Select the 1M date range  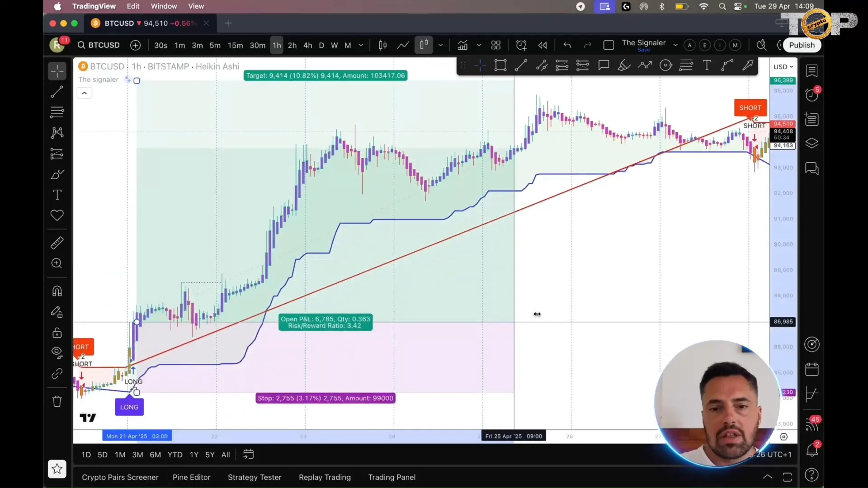pyautogui.click(x=120, y=455)
